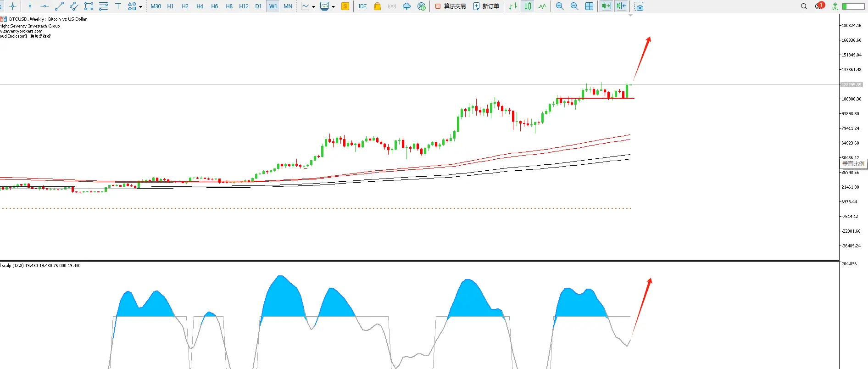The width and height of the screenshot is (868, 369).
Task: Click the 180824.16 price scale label
Action: point(851,26)
